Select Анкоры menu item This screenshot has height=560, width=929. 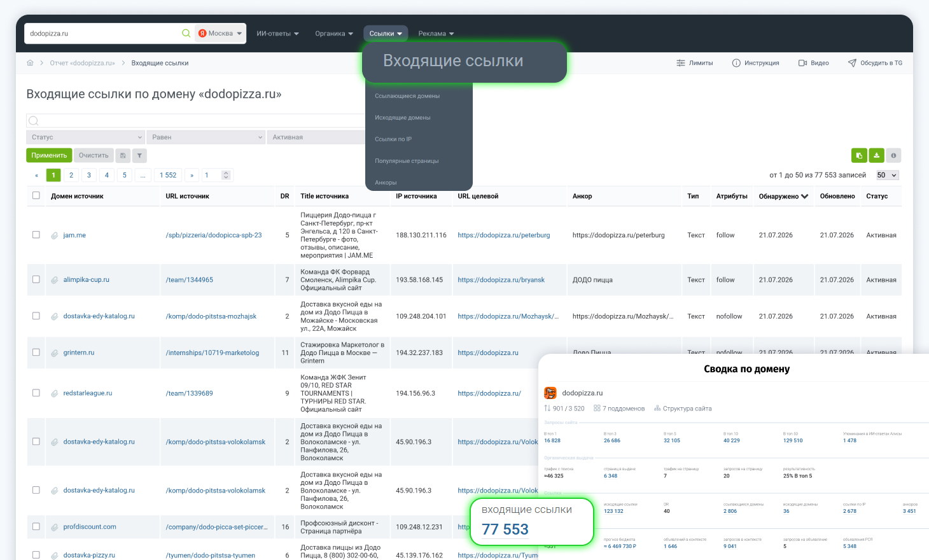[x=386, y=183]
